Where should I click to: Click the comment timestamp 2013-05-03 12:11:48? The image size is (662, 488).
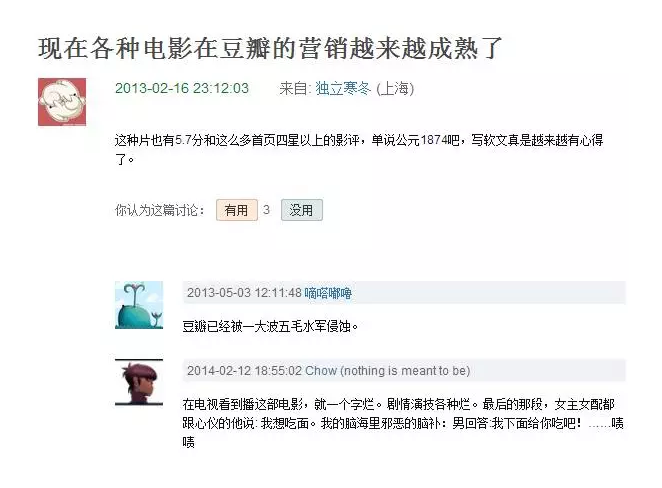pyautogui.click(x=244, y=293)
